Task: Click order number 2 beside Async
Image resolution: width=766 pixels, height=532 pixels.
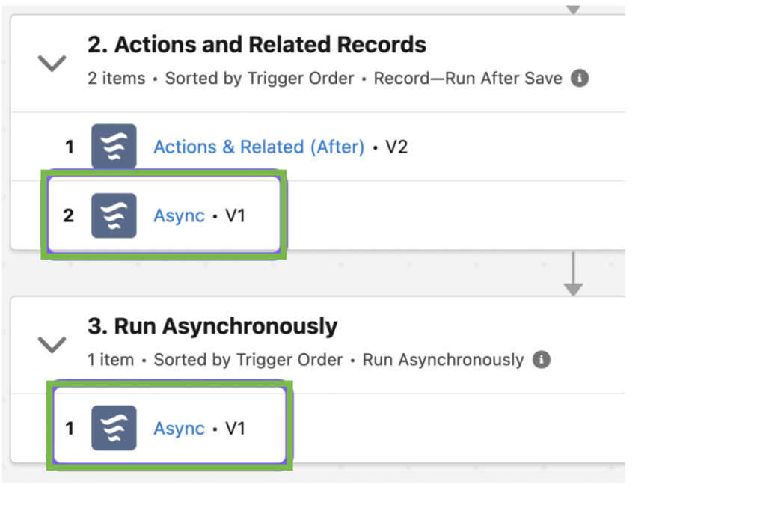Action: 68,215
